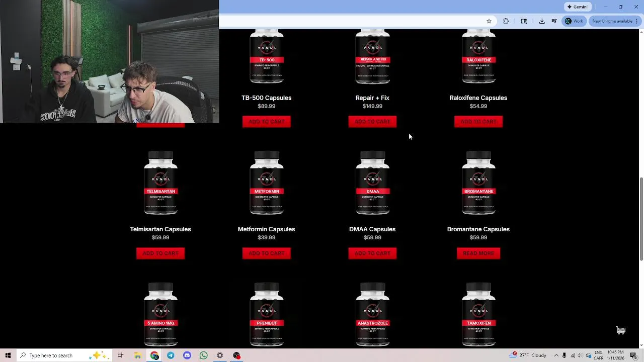Switch ENG CAFR input language

pyautogui.click(x=599, y=355)
